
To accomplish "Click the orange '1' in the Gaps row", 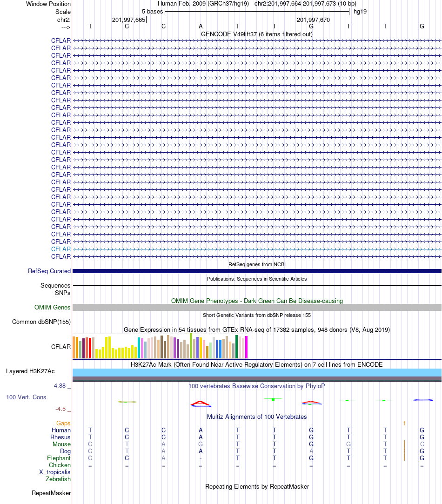I will (404, 423).
